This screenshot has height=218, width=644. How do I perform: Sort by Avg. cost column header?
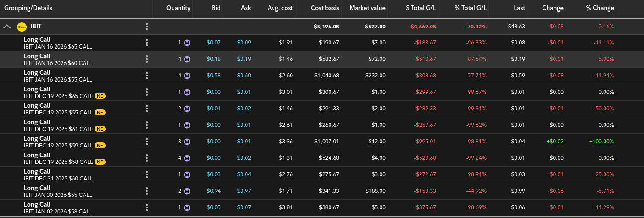(x=280, y=8)
